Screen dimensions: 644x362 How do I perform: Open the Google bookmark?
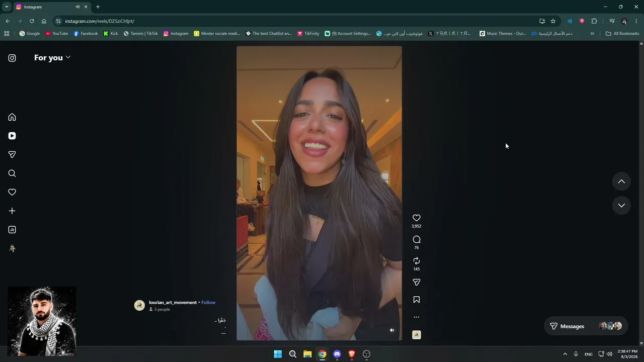click(x=30, y=34)
